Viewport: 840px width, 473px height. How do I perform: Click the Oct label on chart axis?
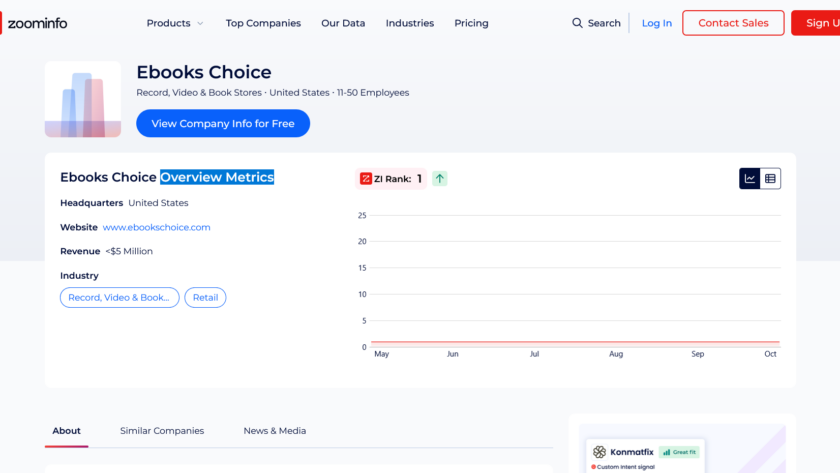tap(770, 354)
